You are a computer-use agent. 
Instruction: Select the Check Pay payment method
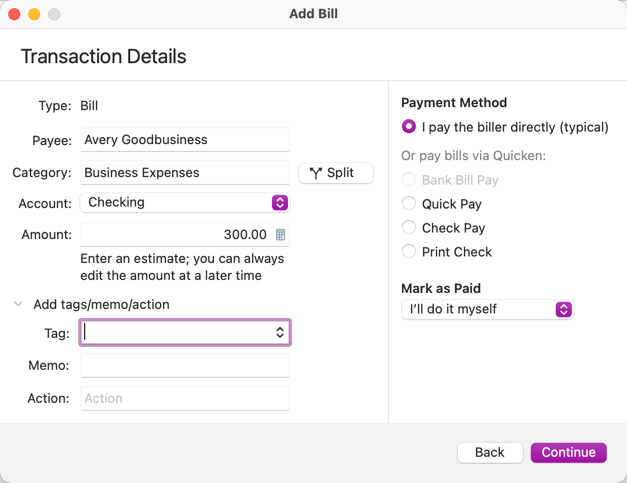[409, 228]
